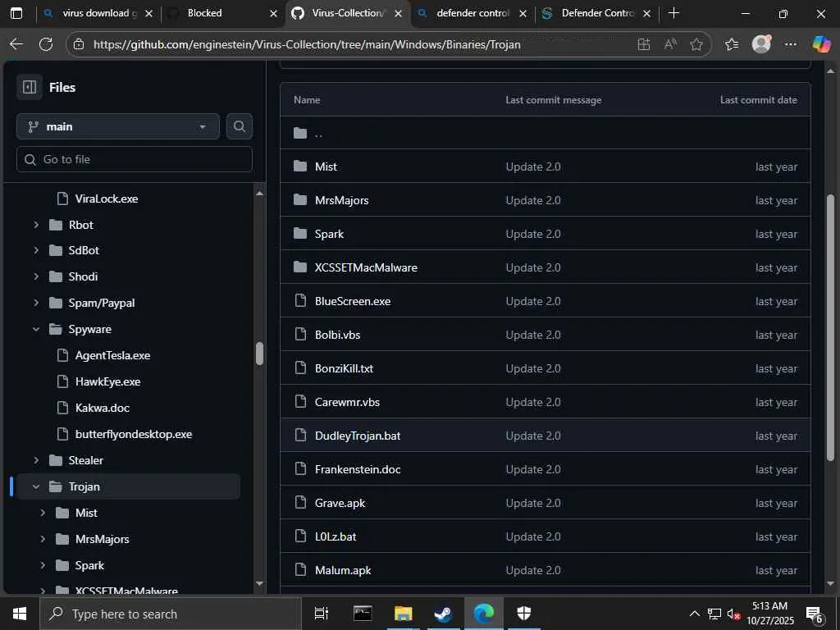This screenshot has width=840, height=630.
Task: Open the tab actions menu
Action: coord(16,13)
